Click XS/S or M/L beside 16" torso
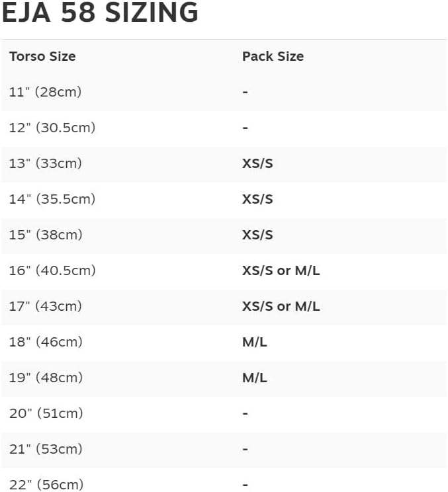This screenshot has height=492, width=448. [x=281, y=270]
